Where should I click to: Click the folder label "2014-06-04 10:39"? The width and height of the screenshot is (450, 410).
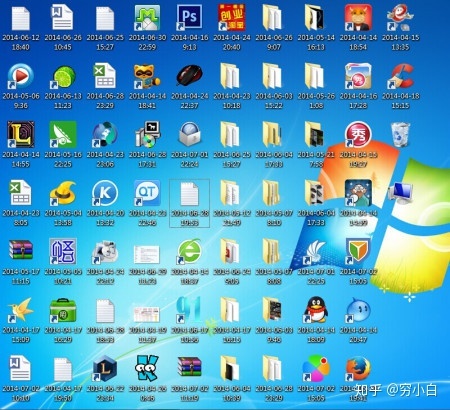click(232, 393)
